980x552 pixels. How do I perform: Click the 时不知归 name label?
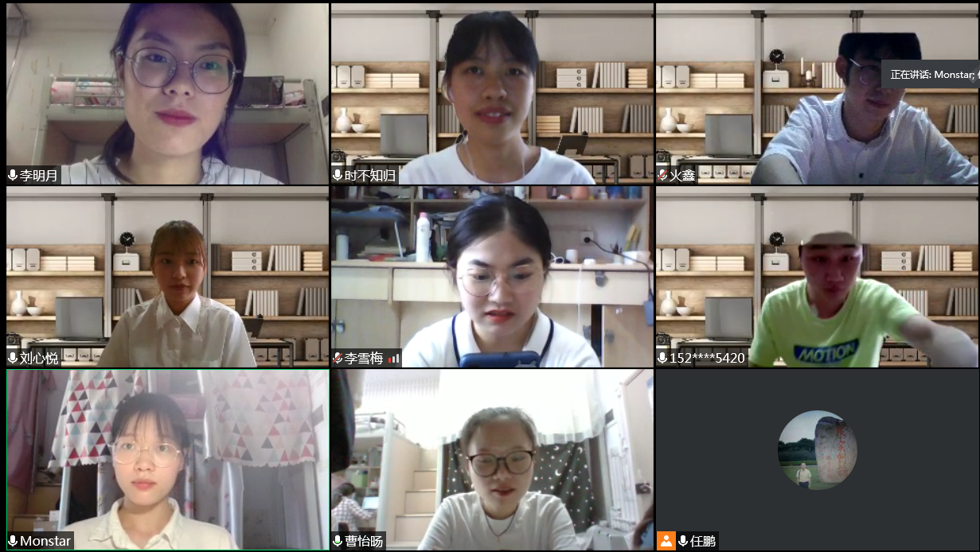point(370,176)
